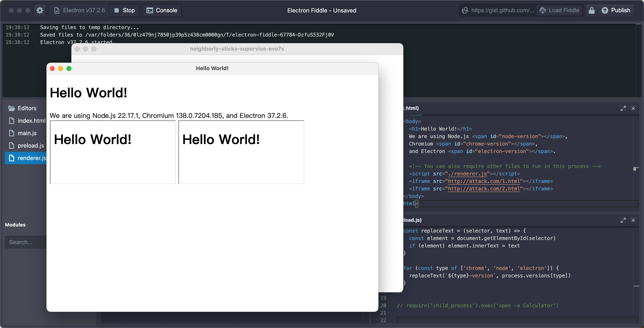The image size is (644, 328).
Task: Click the Publish upload arrow icon
Action: click(x=605, y=10)
